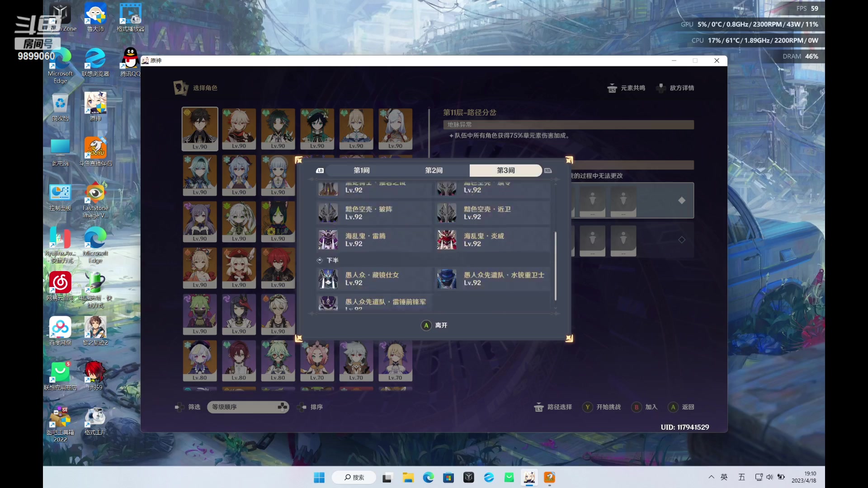The width and height of the screenshot is (868, 488).
Task: Open 元素共鸣 elemental resonance
Action: pyautogui.click(x=626, y=88)
